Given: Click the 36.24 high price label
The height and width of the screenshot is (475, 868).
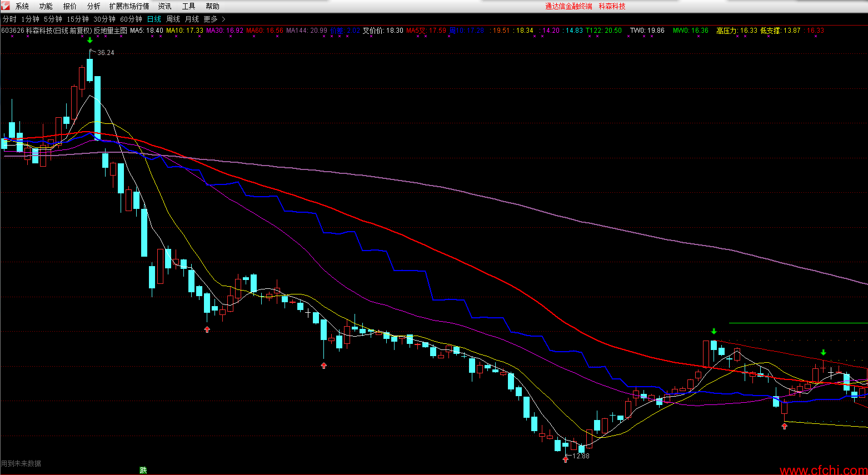Looking at the screenshot, I should (106, 53).
